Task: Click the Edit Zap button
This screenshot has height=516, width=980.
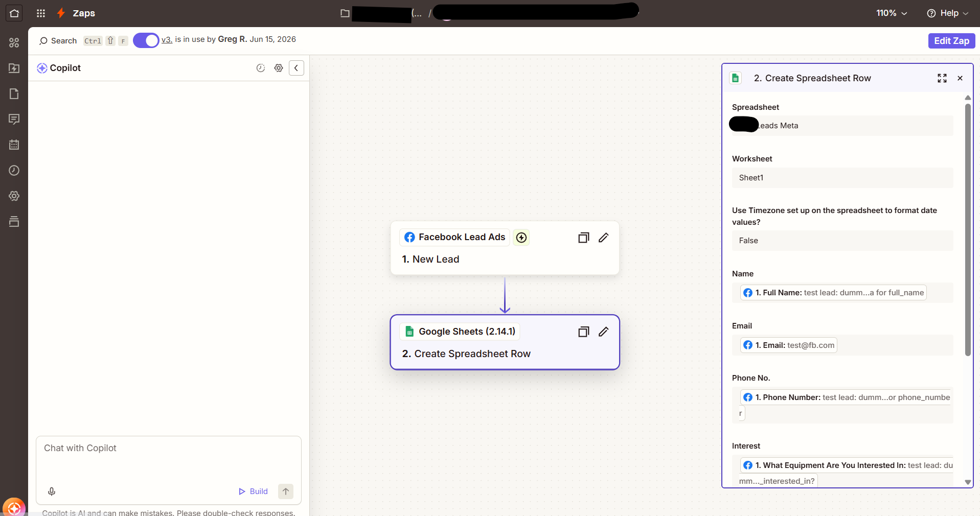Action: click(x=951, y=41)
